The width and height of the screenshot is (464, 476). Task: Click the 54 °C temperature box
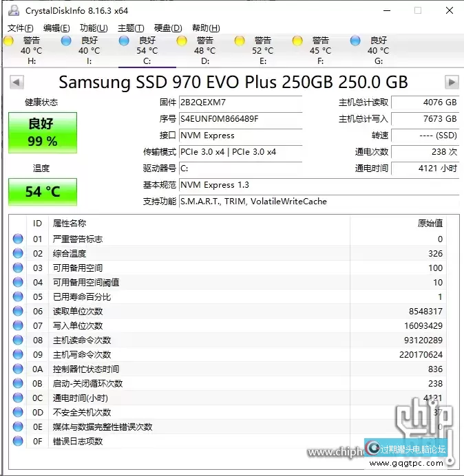pyautogui.click(x=43, y=192)
